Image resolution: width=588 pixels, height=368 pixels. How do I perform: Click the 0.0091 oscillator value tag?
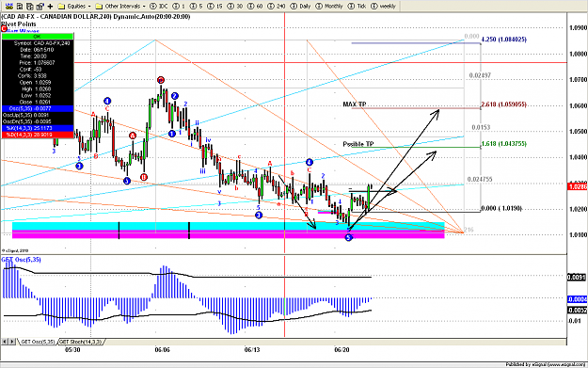click(x=577, y=278)
